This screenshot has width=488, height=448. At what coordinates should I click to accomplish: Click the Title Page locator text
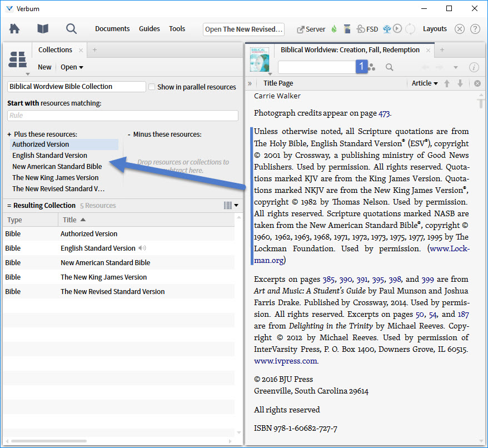click(x=278, y=83)
